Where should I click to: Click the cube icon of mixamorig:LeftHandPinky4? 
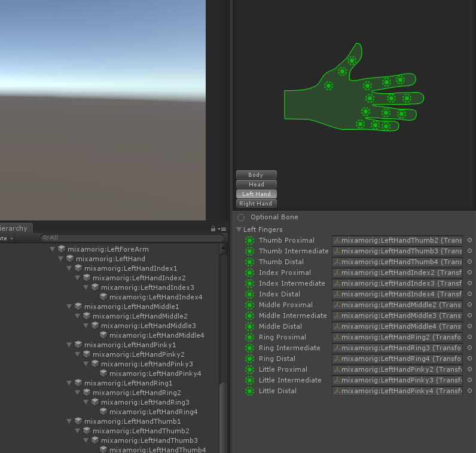pos(103,373)
